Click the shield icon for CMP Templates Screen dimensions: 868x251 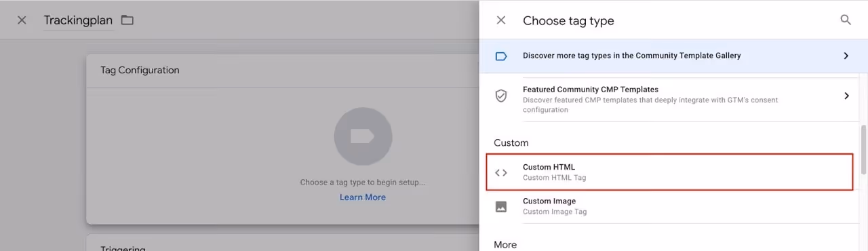(501, 96)
